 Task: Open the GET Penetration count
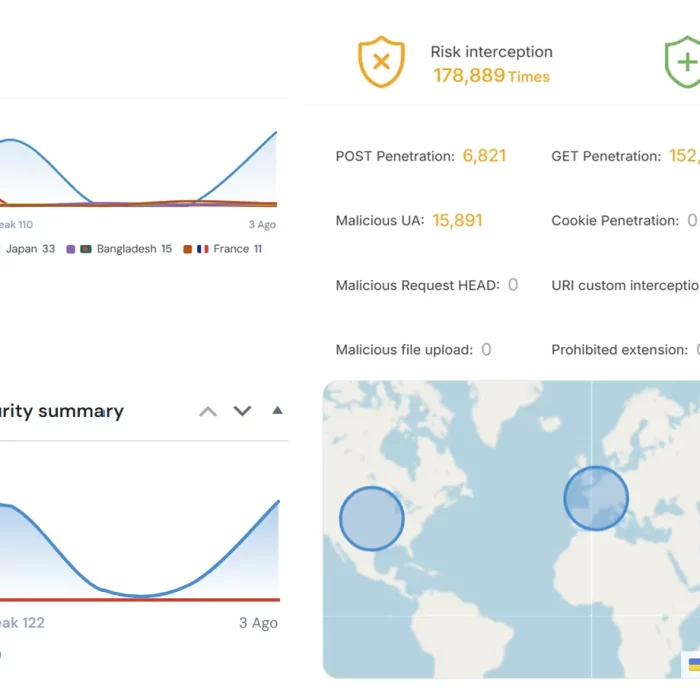point(684,156)
